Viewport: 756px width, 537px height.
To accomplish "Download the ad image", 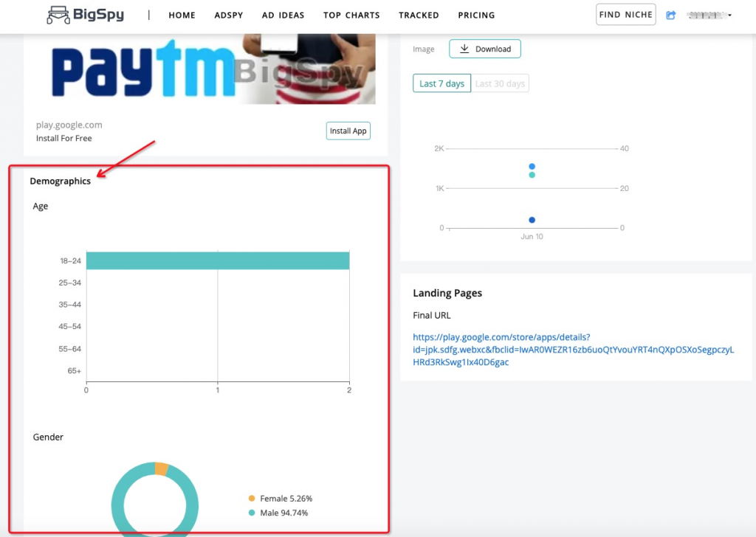I will [x=484, y=49].
